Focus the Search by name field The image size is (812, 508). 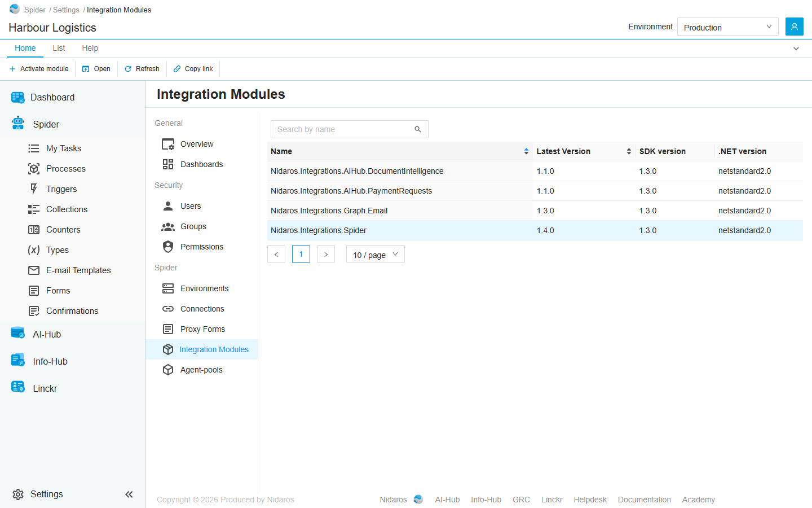350,129
